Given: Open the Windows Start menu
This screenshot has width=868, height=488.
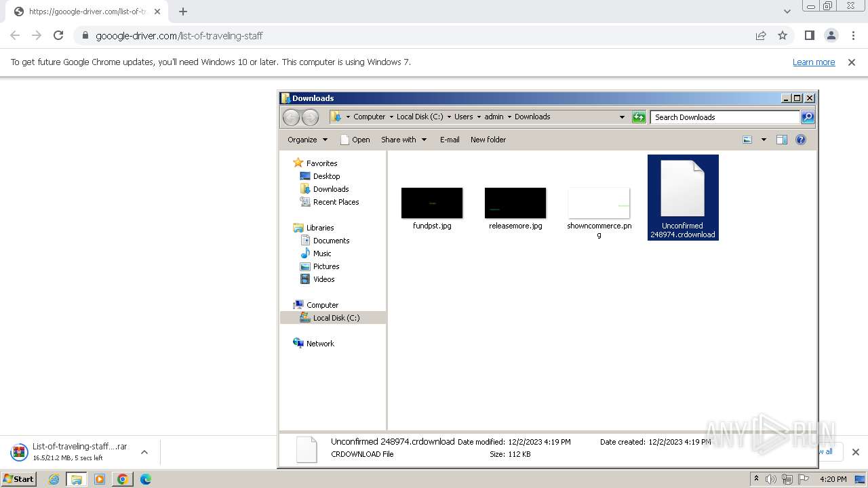Looking at the screenshot, I should tap(18, 479).
